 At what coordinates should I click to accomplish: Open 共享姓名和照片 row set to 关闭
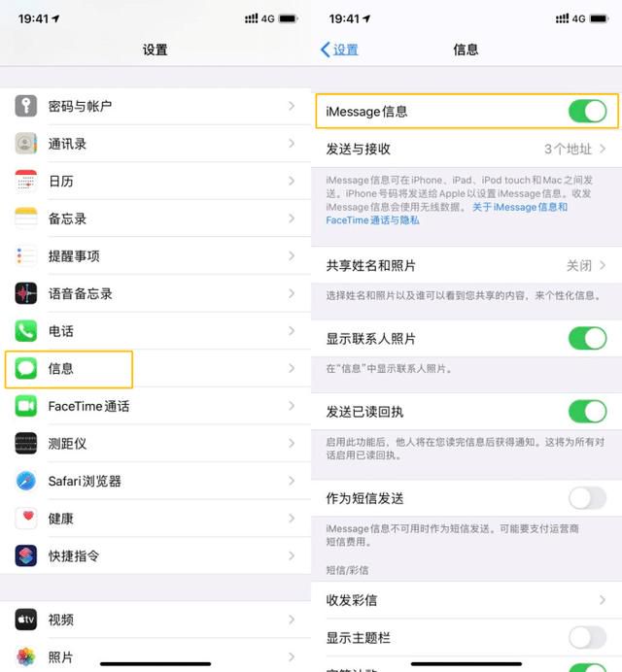point(466,265)
